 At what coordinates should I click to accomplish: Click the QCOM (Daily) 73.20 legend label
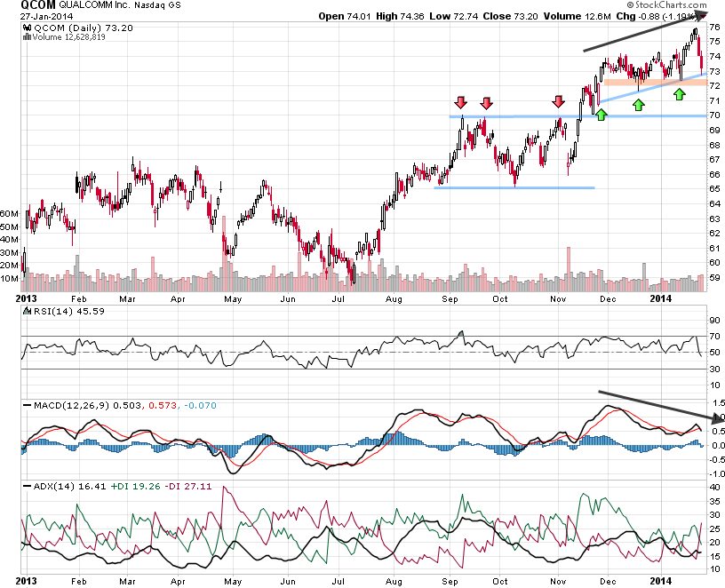point(84,28)
